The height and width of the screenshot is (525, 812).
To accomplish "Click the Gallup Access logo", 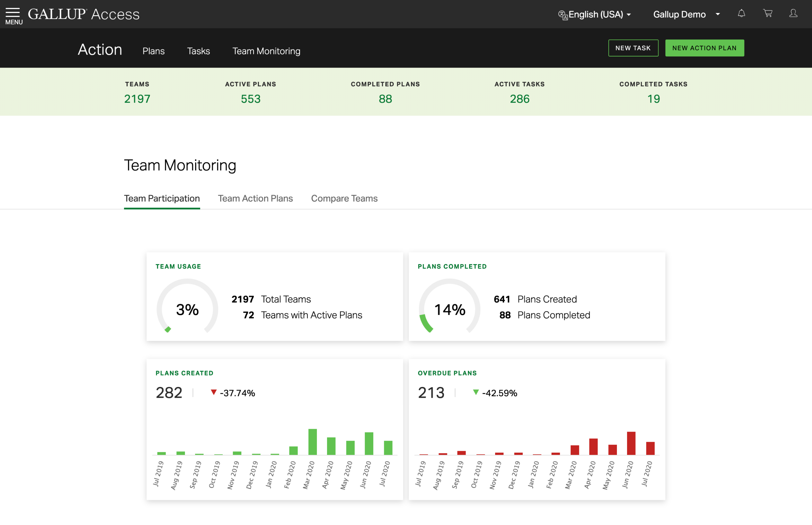I will point(84,14).
